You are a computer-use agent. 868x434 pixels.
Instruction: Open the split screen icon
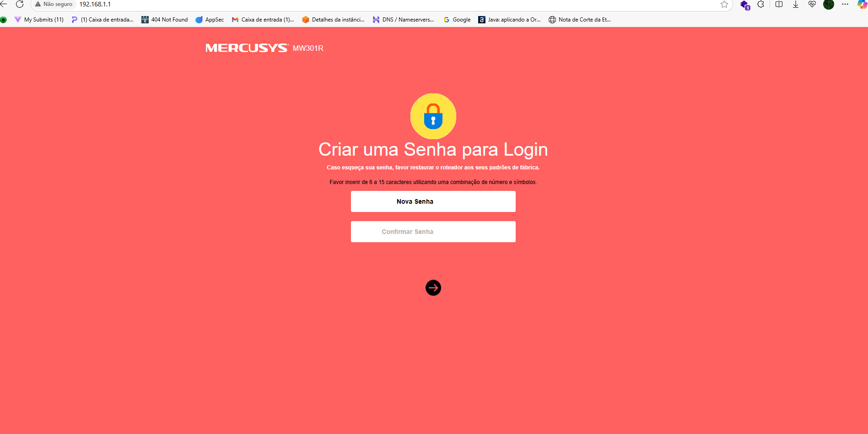pyautogui.click(x=779, y=4)
